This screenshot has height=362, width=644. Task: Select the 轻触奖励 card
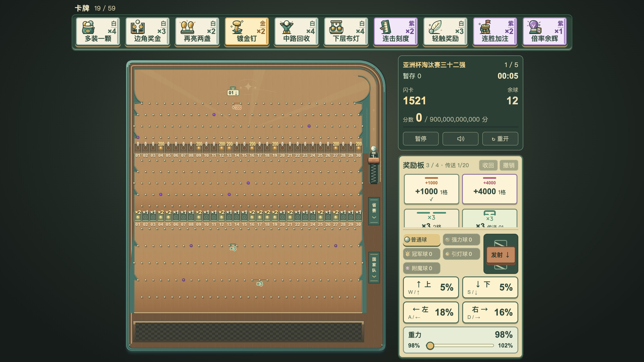point(445,32)
